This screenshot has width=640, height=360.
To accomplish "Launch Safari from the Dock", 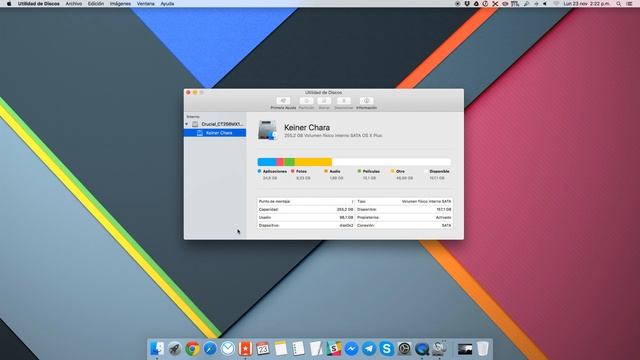I will (210, 349).
